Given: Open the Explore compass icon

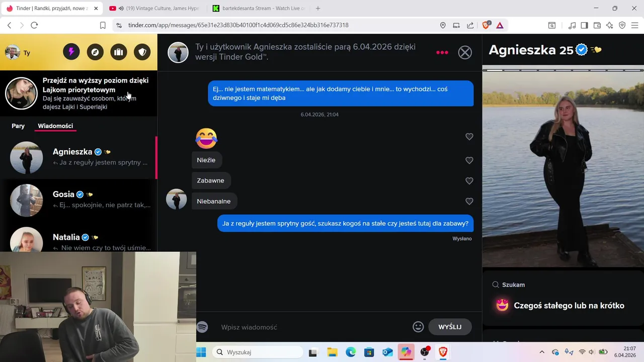Looking at the screenshot, I should tap(95, 52).
